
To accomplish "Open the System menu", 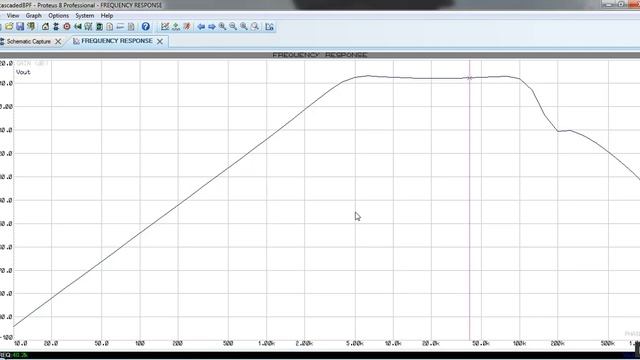I will coord(84,16).
